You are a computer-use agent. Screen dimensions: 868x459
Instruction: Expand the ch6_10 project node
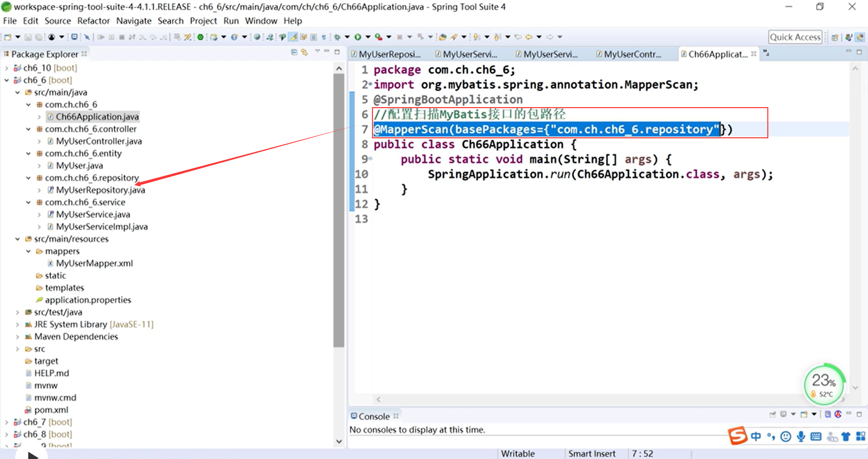point(7,68)
